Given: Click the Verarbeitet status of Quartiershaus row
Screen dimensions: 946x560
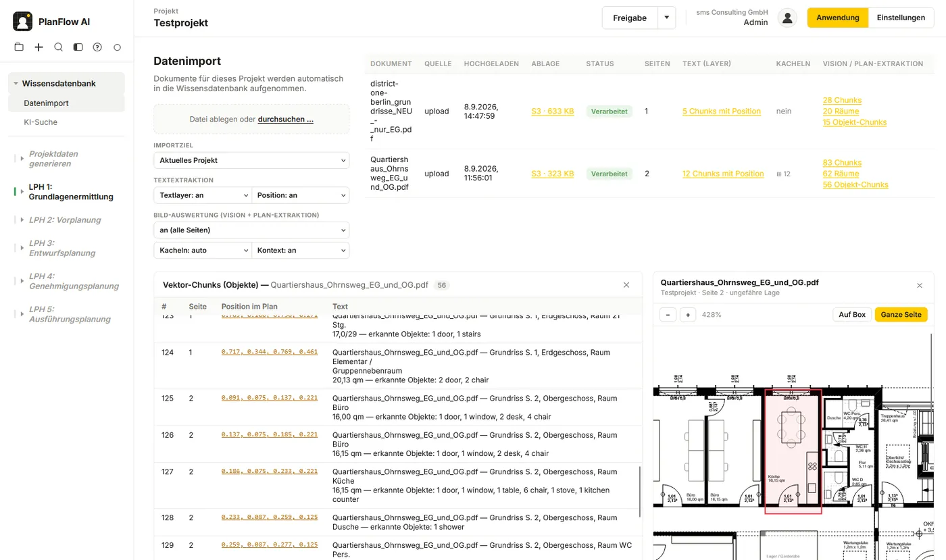Looking at the screenshot, I should (609, 174).
